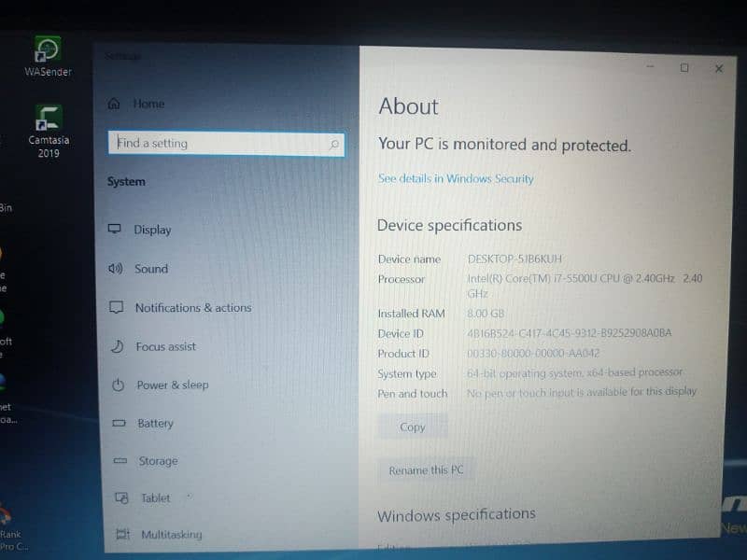Click the Home icon in Settings sidebar

point(114,104)
